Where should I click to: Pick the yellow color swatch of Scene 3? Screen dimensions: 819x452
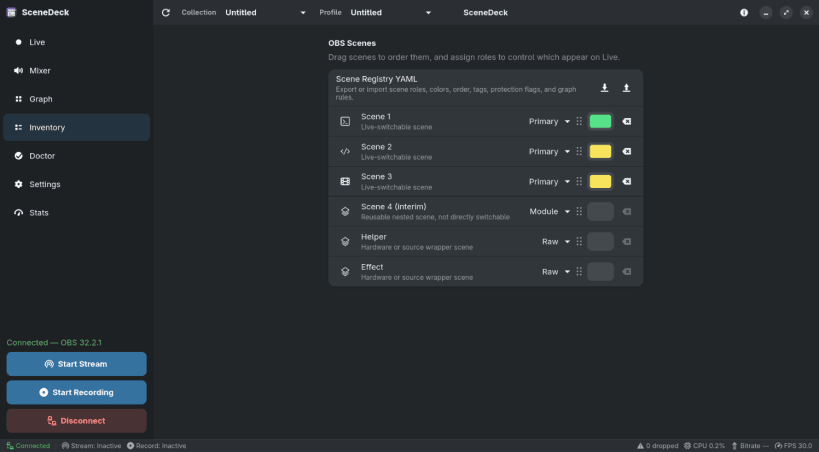600,181
